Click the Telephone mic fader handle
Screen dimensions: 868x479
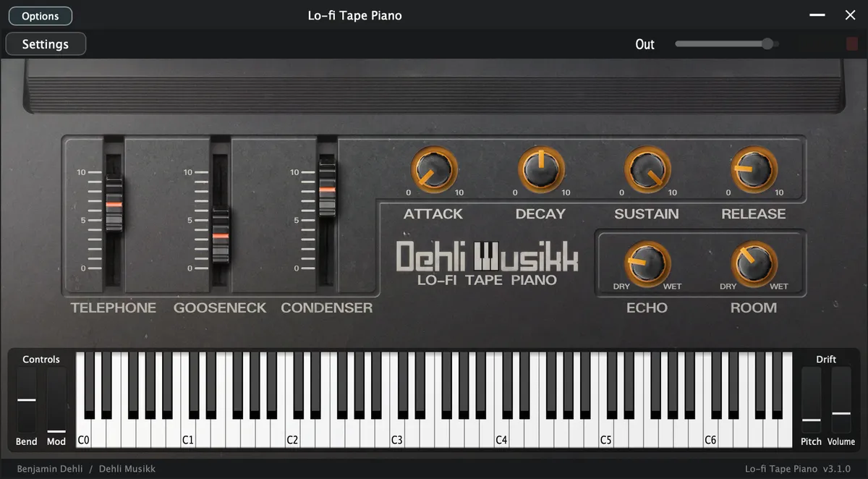pyautogui.click(x=114, y=205)
